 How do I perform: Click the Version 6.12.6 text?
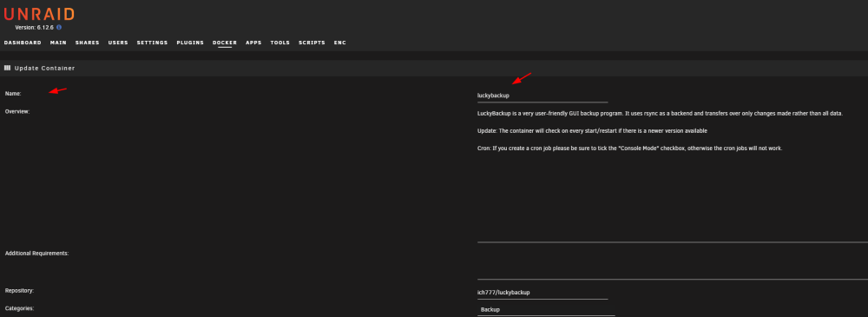coord(35,27)
